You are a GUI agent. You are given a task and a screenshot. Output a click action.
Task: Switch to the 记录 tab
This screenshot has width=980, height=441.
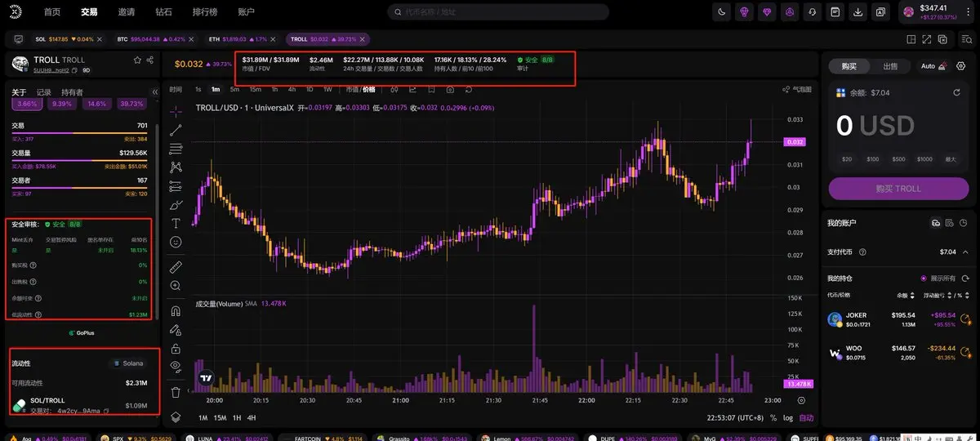pos(43,92)
